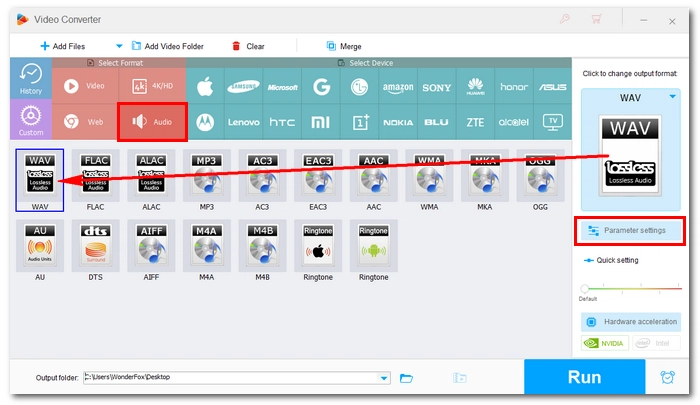Open Lenovo device presets
The height and width of the screenshot is (405, 700).
tap(243, 122)
